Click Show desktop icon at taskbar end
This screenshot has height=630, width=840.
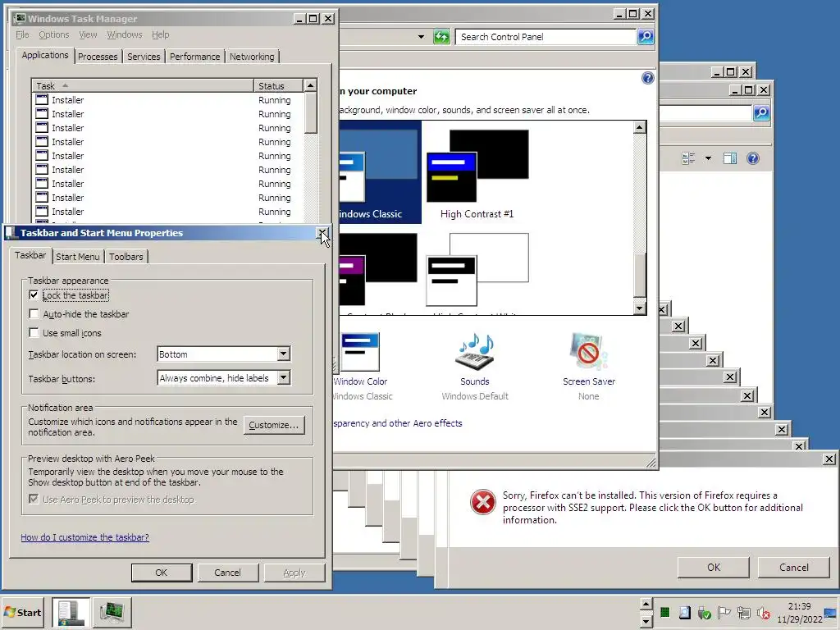(x=832, y=612)
